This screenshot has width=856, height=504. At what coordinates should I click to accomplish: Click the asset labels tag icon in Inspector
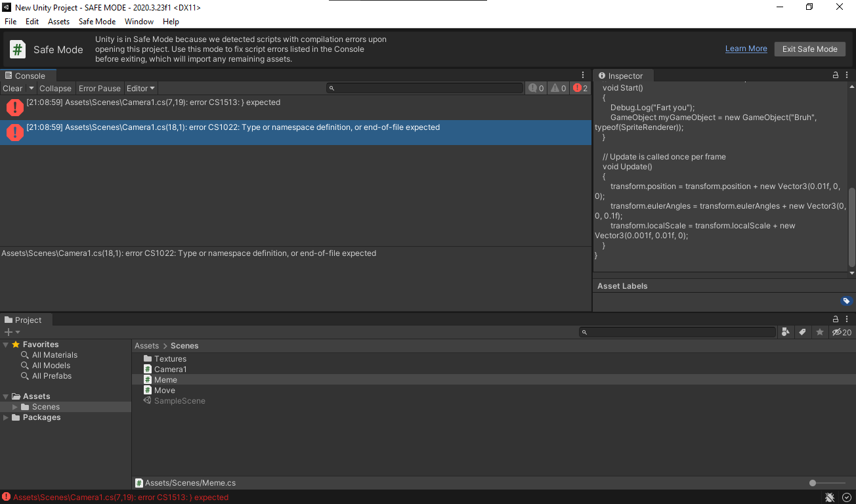pyautogui.click(x=847, y=301)
